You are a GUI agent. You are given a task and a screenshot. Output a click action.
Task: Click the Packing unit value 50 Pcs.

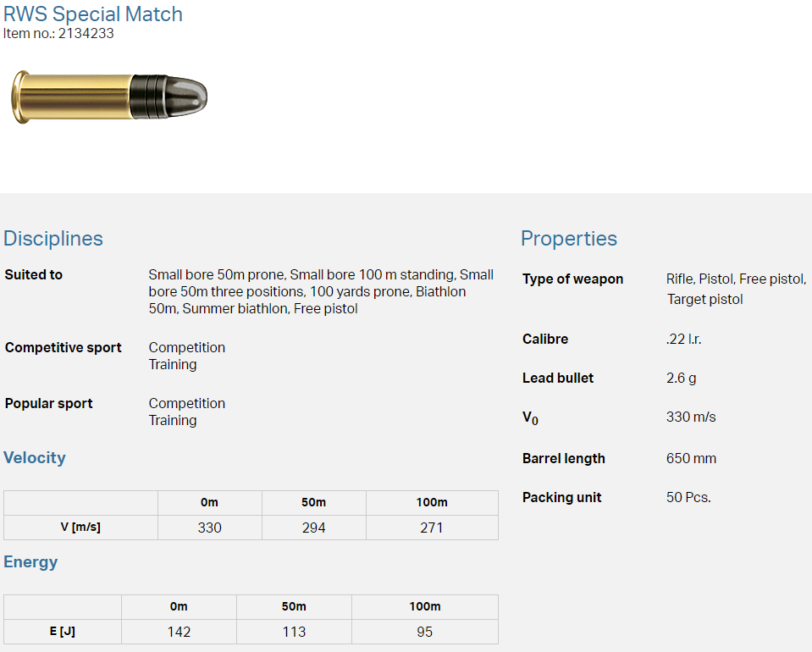tap(688, 498)
